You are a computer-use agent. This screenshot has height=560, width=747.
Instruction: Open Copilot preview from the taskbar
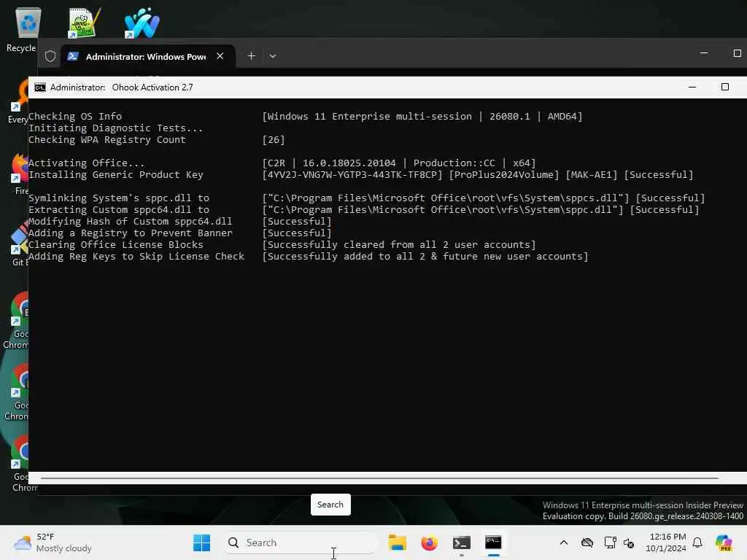724,542
